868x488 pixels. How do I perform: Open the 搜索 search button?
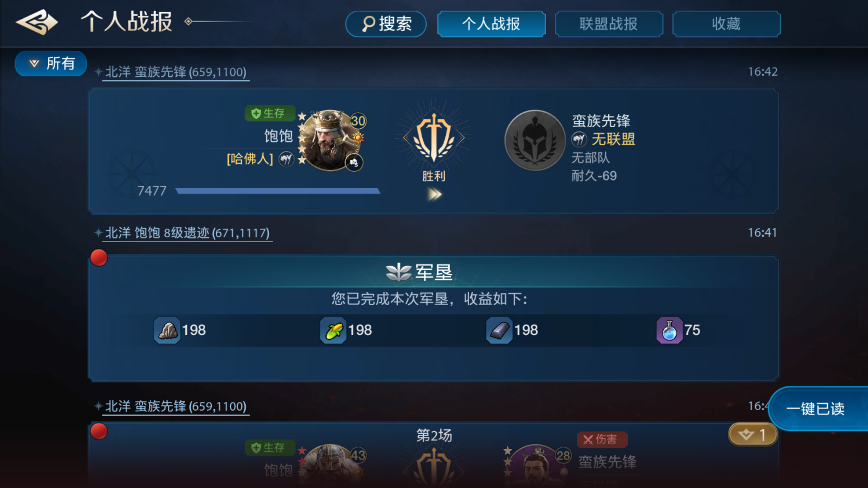click(x=386, y=24)
